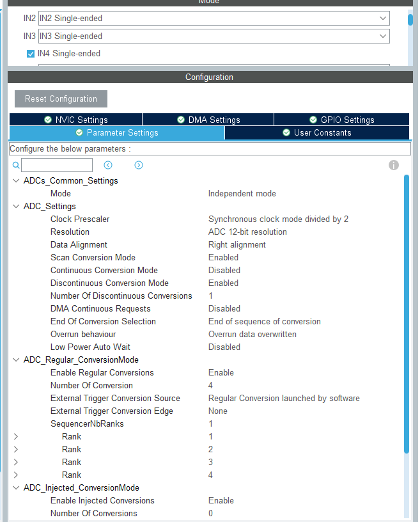Click the SequencerNbRanks row
This screenshot has width=420, height=522.
point(206,423)
